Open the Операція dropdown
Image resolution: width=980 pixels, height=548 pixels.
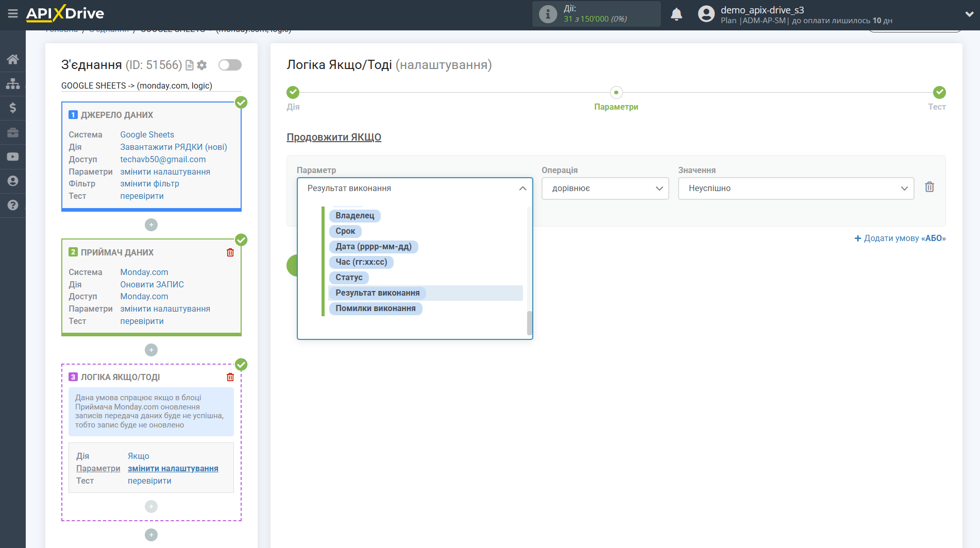[x=605, y=189]
